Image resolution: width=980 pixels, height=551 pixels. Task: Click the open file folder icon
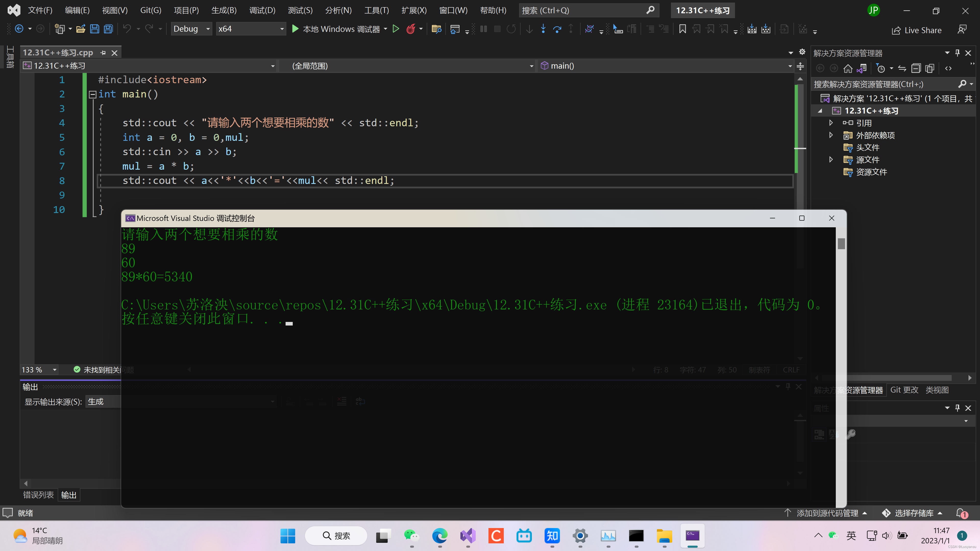pos(81,29)
